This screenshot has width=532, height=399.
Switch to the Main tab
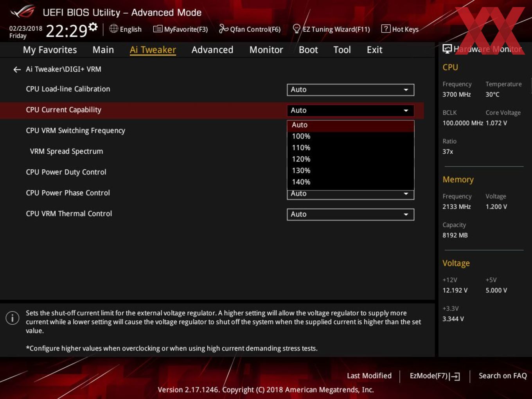pyautogui.click(x=103, y=50)
